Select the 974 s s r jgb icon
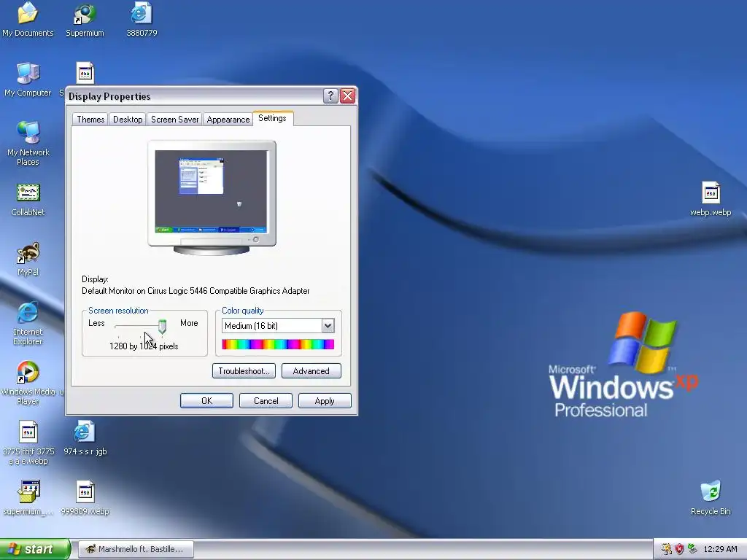This screenshot has width=747, height=560. [x=85, y=438]
